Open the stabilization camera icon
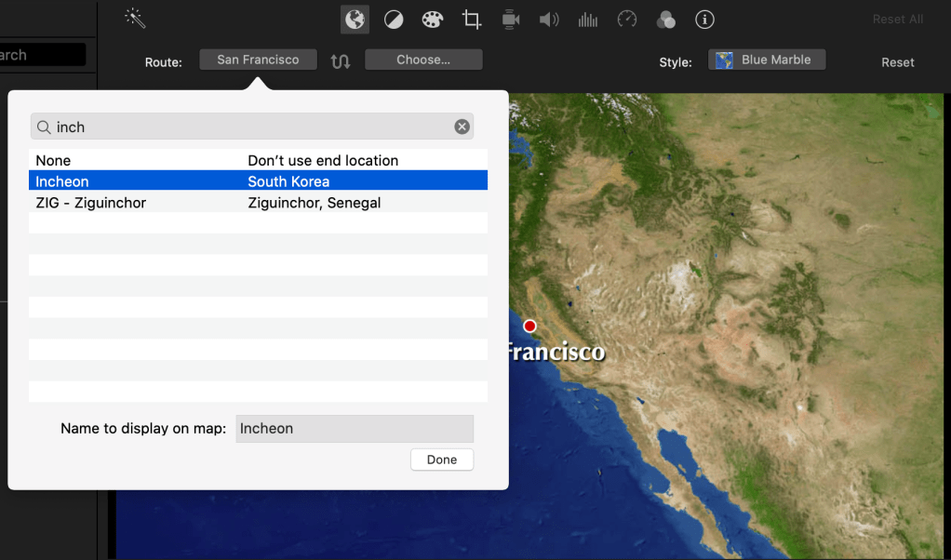 [x=510, y=20]
